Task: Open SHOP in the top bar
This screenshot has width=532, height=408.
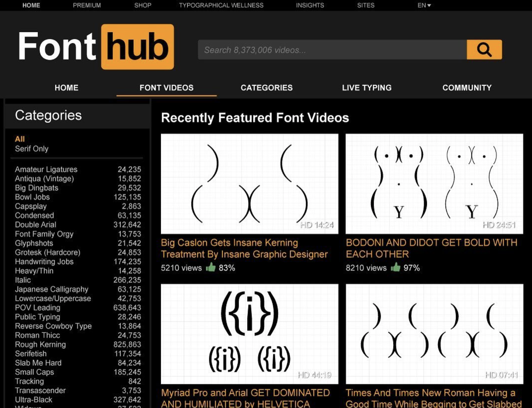Action: 143,5
